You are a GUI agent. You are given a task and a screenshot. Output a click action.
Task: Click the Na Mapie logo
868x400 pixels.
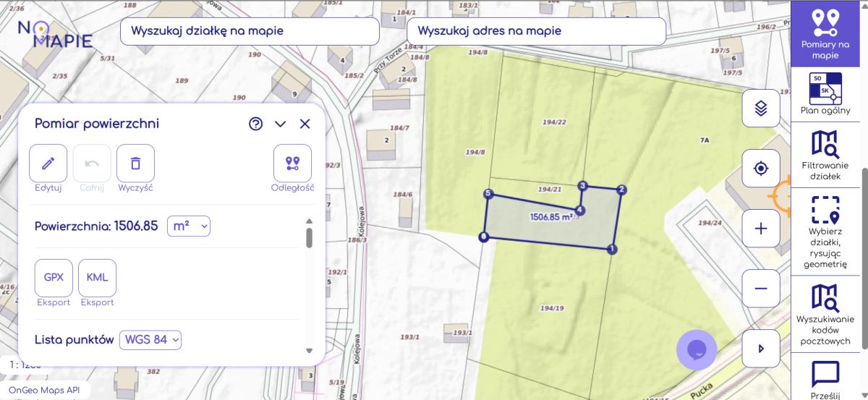pos(56,33)
